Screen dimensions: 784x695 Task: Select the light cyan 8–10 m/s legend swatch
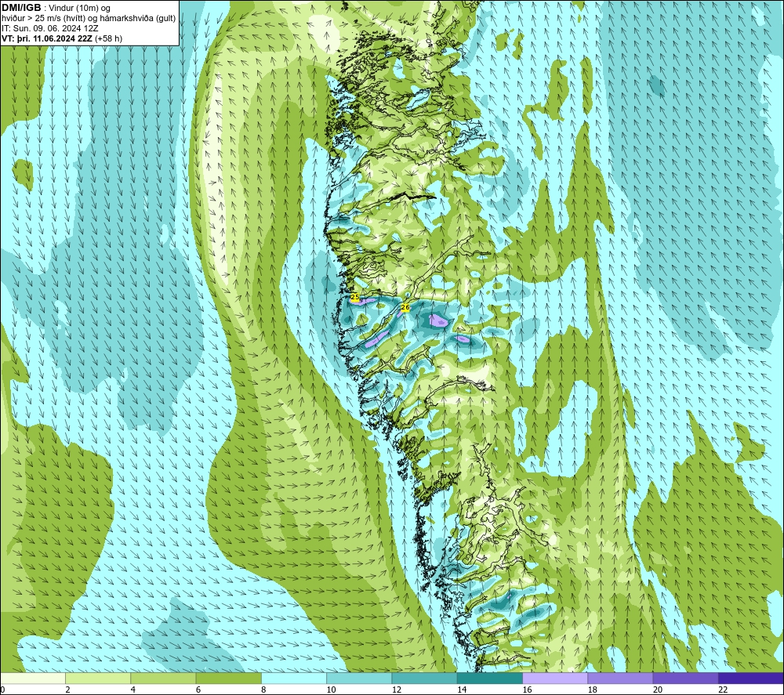click(x=294, y=678)
